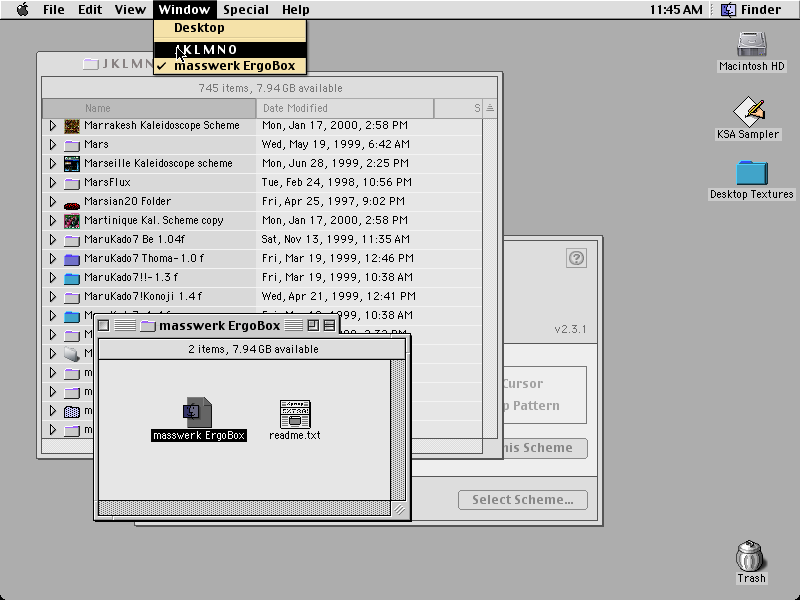Viewport: 800px width, 600px height.
Task: Click the masswerk ErgoBox title folder icon
Action: 147,326
